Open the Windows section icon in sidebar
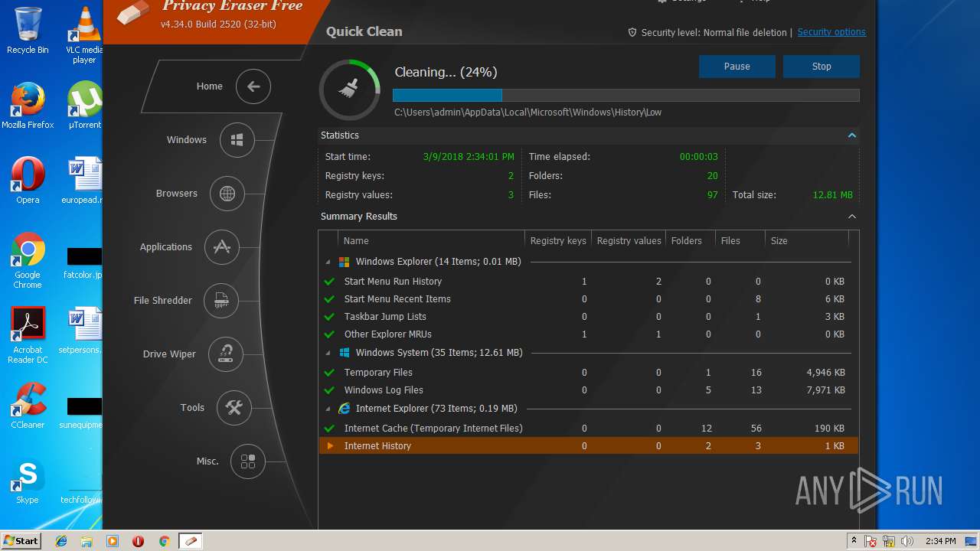 tap(237, 140)
